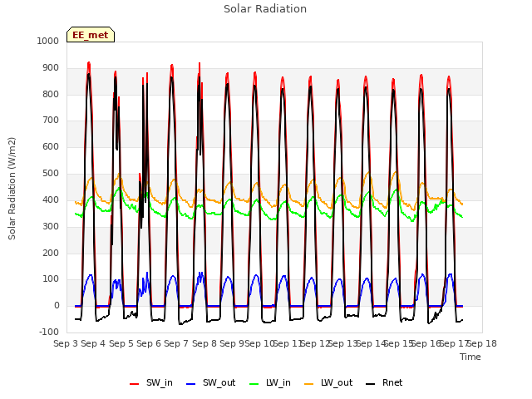Click the 300 y-axis tick label

(x=51, y=226)
